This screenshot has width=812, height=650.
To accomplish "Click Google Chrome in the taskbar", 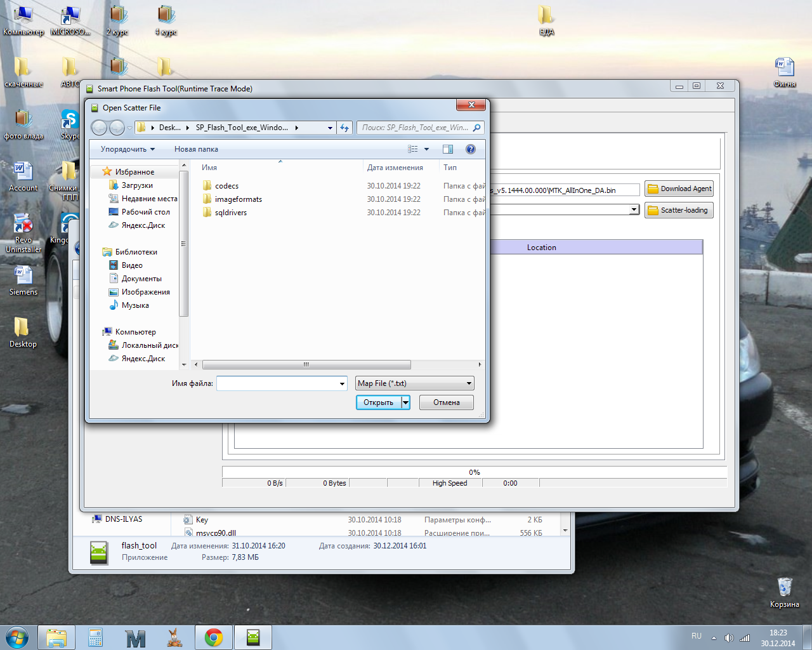I will (214, 637).
